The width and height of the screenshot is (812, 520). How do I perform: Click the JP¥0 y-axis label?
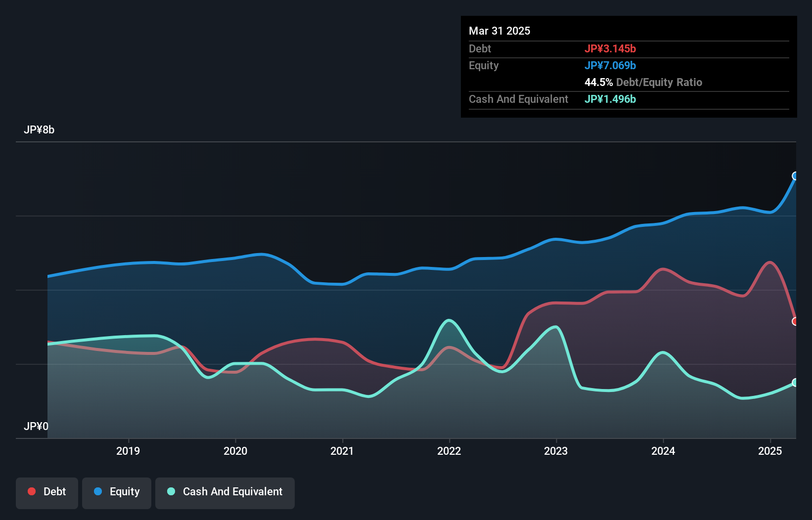tap(36, 426)
